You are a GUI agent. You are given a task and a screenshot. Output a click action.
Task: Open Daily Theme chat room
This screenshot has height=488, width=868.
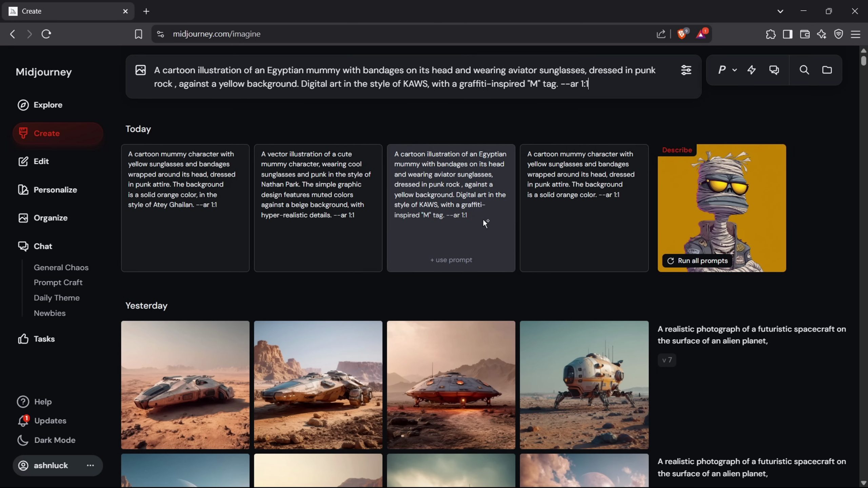[57, 298]
